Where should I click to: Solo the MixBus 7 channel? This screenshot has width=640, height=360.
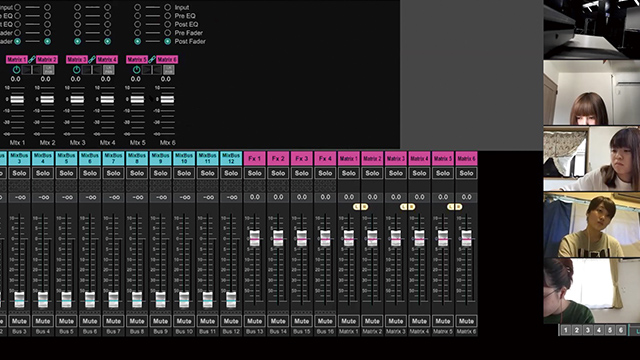[x=113, y=173]
